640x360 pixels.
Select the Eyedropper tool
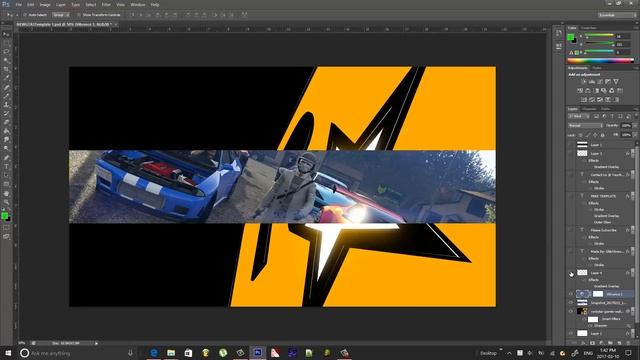(6, 78)
